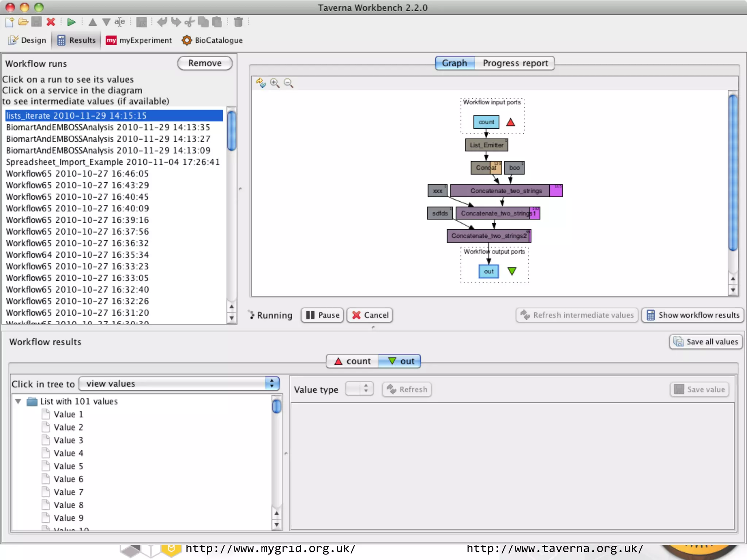Viewport: 747px width, 560px height.
Task: Open the 'view values' dropdown
Action: click(x=179, y=384)
